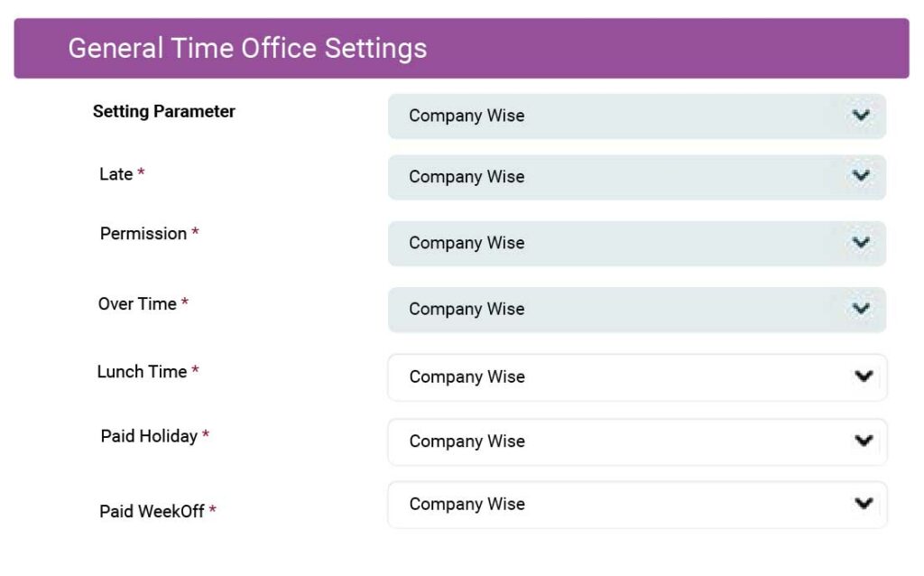
Task: Open the Late dropdown field
Action: click(x=636, y=177)
